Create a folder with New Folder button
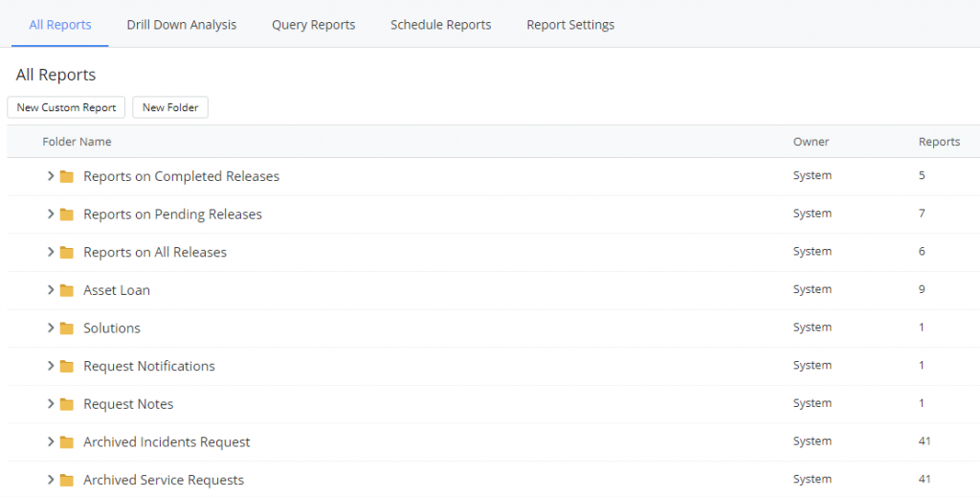Image resolution: width=980 pixels, height=497 pixels. click(x=170, y=107)
